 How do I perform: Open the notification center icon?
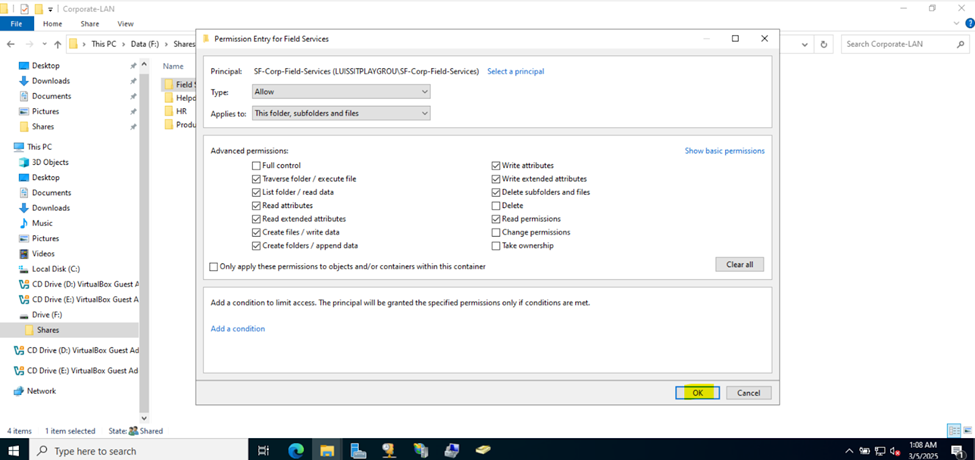[x=956, y=451]
